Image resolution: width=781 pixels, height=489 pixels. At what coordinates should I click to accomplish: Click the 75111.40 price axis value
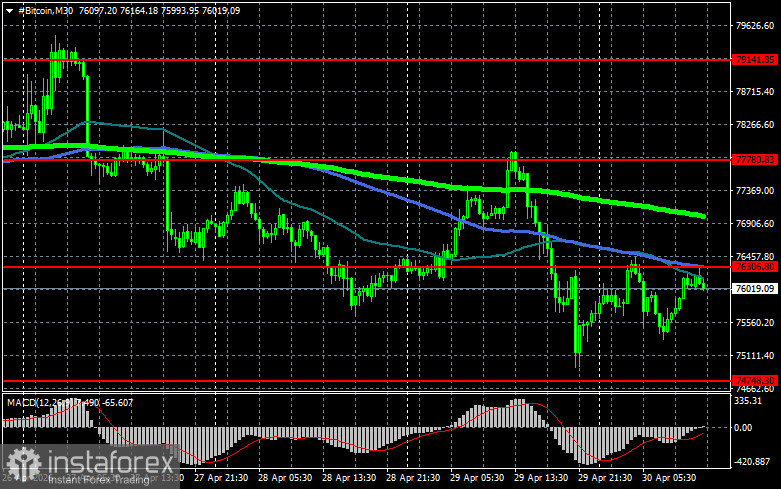755,356
